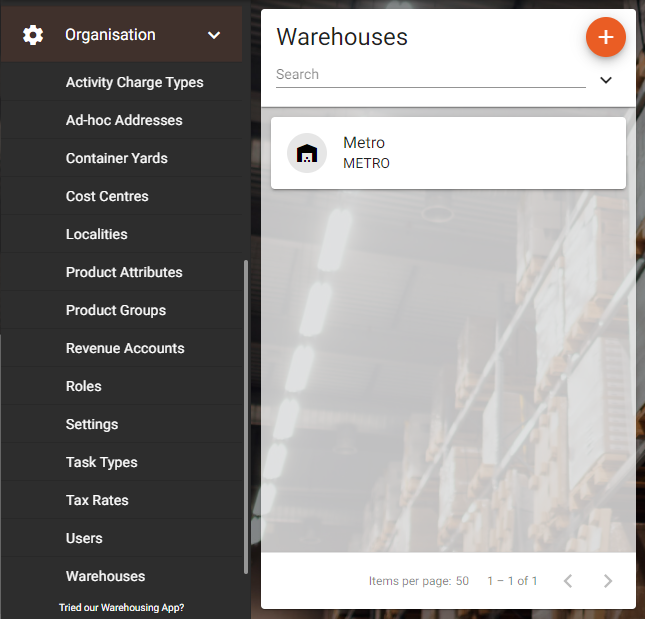Click the sidebar scrollbar
This screenshot has width=645, height=619.
[246, 416]
